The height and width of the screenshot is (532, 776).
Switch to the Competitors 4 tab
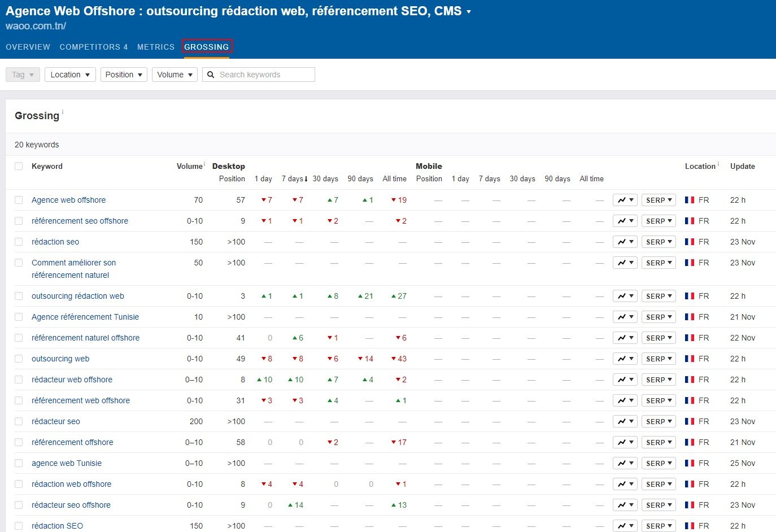[x=94, y=47]
